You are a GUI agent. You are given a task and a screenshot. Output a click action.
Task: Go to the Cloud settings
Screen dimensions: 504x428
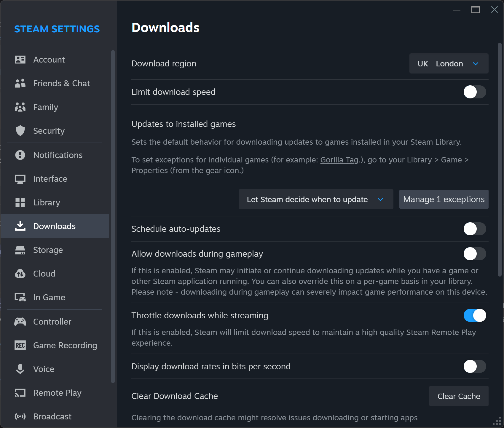tap(55, 274)
